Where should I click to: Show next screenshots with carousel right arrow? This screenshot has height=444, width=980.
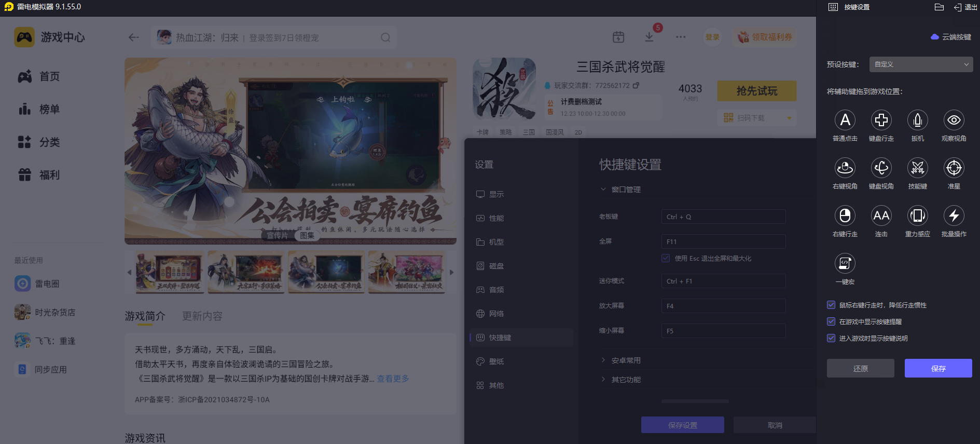tap(451, 272)
